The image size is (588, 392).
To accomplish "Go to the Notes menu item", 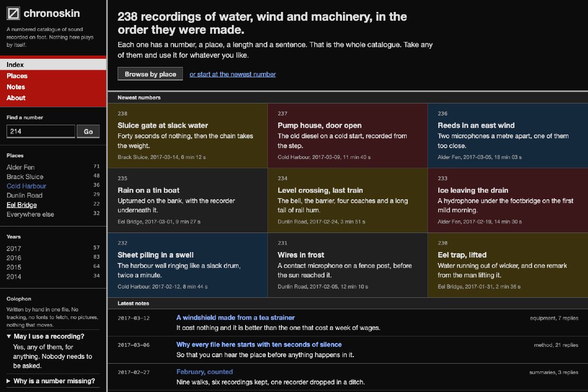I will point(53,87).
